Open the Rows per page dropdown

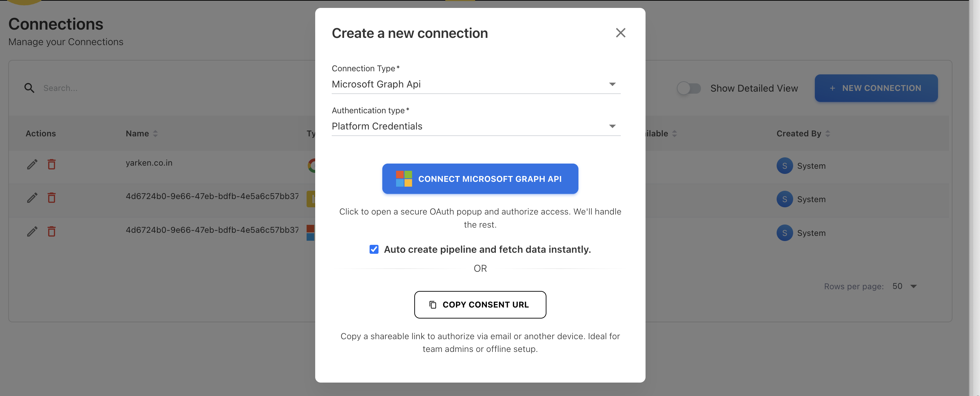click(905, 286)
